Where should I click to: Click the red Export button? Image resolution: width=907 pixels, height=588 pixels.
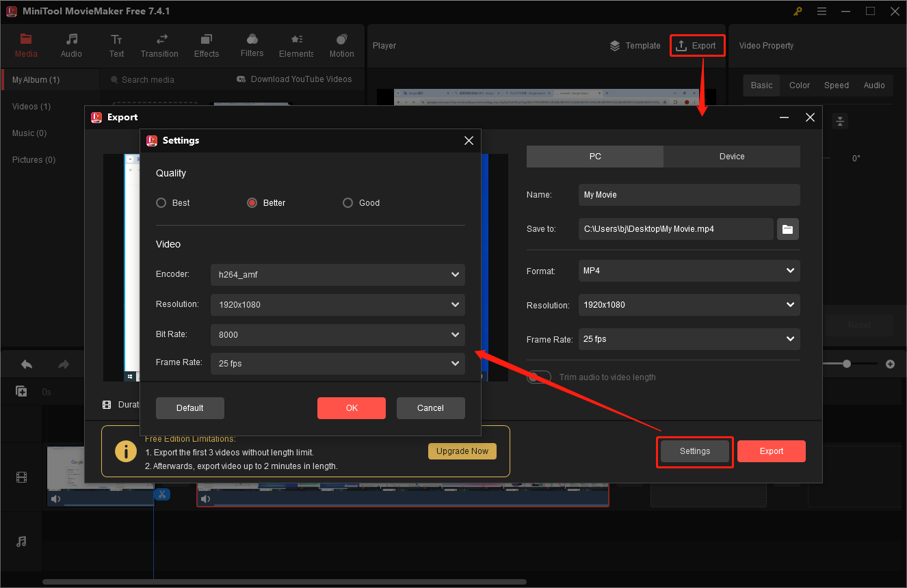point(772,451)
